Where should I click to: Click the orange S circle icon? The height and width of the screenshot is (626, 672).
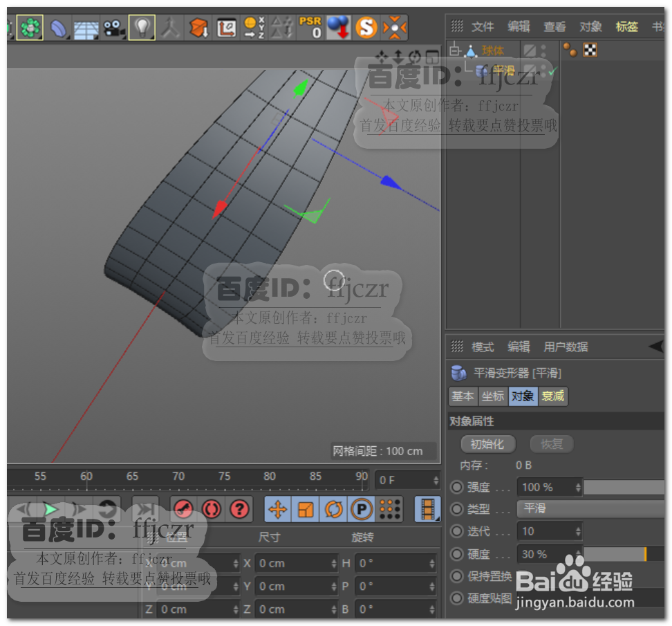tap(366, 28)
